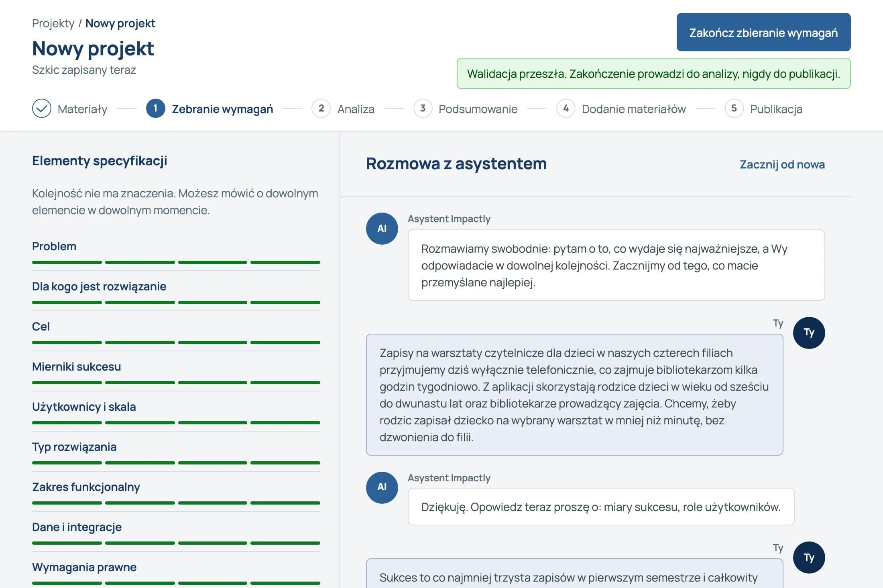Select the Publikacja step label
Image resolution: width=883 pixels, height=588 pixels.
pos(776,109)
